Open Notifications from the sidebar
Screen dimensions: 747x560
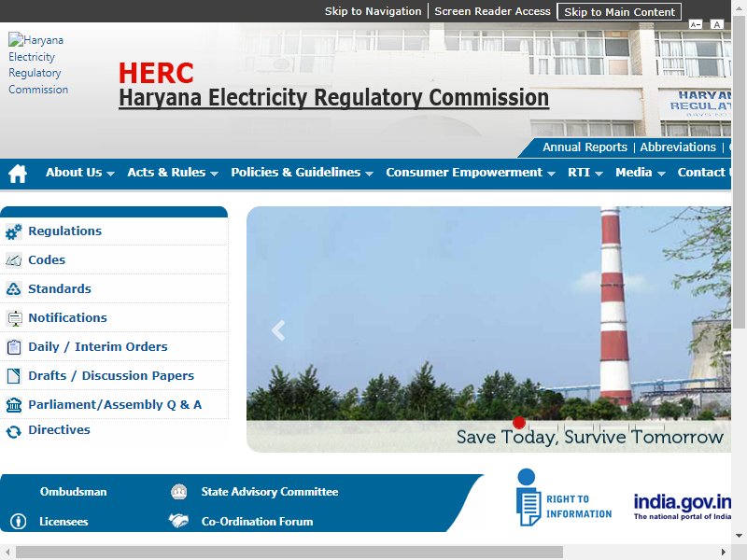coord(67,318)
